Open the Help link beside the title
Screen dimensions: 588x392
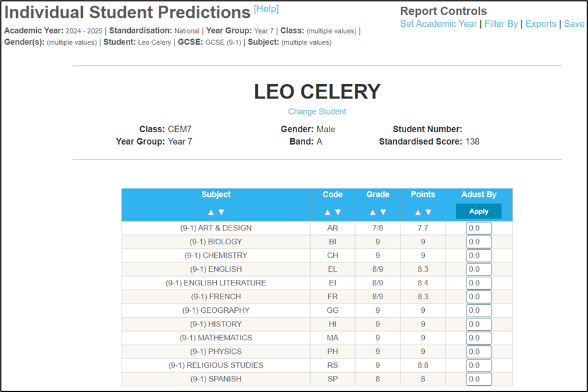tap(266, 9)
